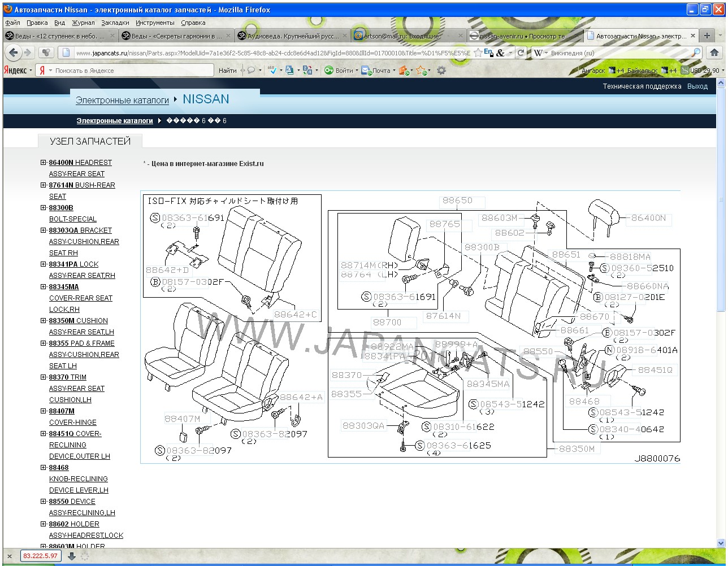Switch to the «12 ступенек в небо» tab
Image resolution: width=728 pixels, height=566 pixels.
[x=60, y=36]
